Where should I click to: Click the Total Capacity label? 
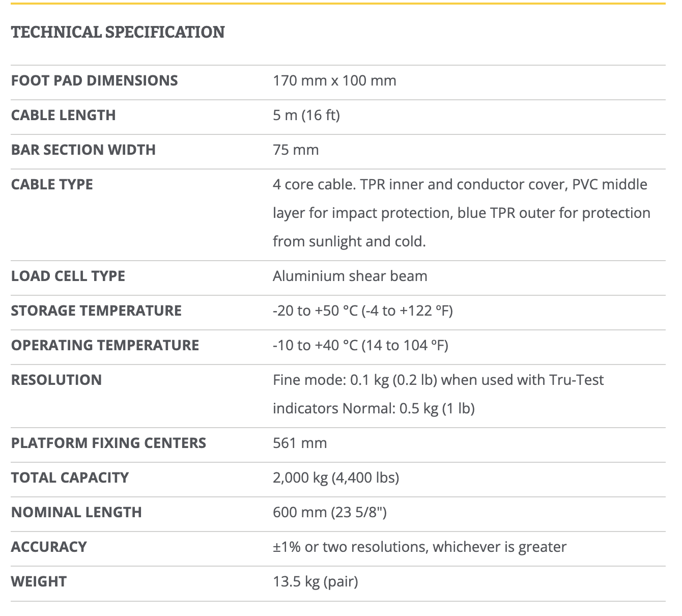(70, 478)
